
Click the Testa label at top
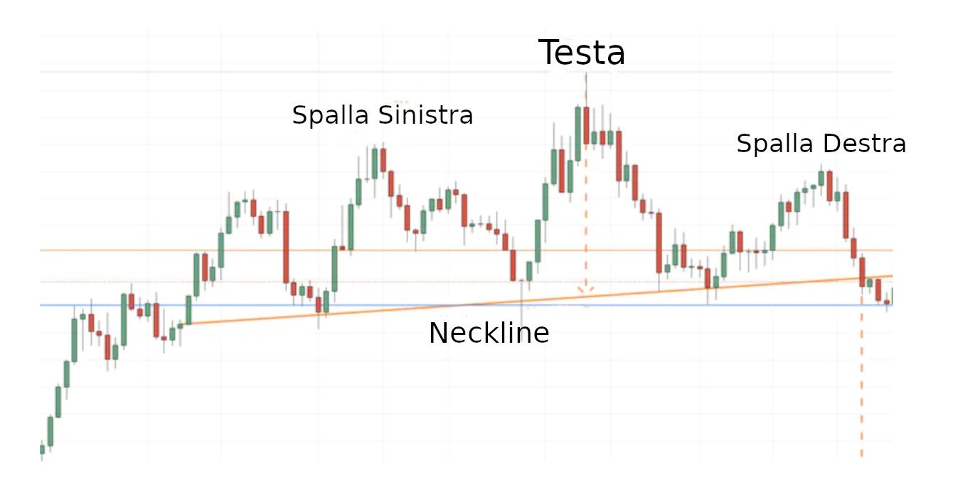(x=582, y=53)
